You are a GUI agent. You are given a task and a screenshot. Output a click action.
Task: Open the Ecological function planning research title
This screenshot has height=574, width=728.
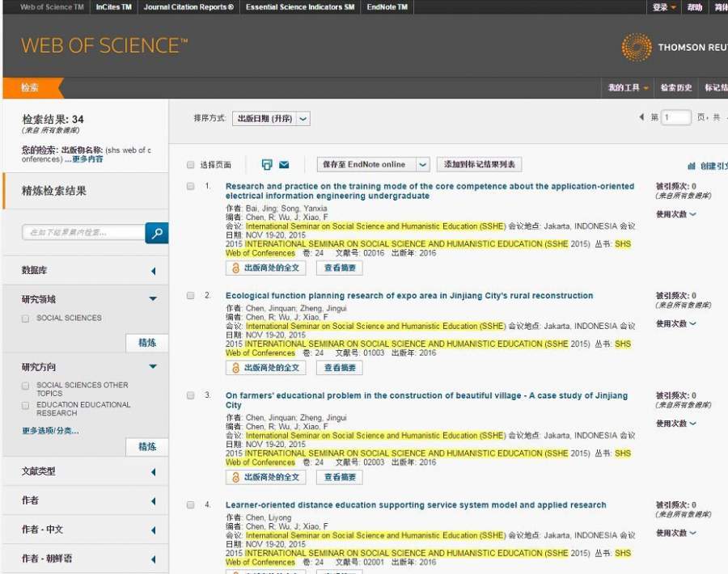409,296
